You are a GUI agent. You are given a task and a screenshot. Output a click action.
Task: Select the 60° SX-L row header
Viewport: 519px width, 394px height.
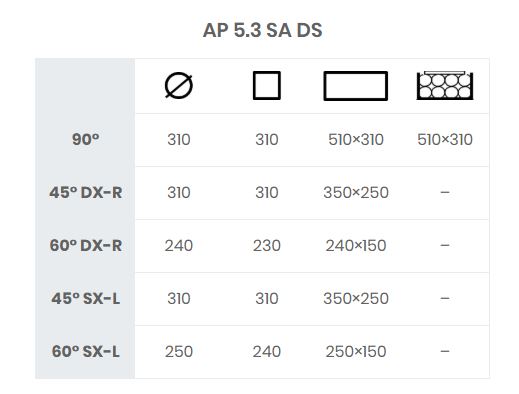(x=86, y=351)
